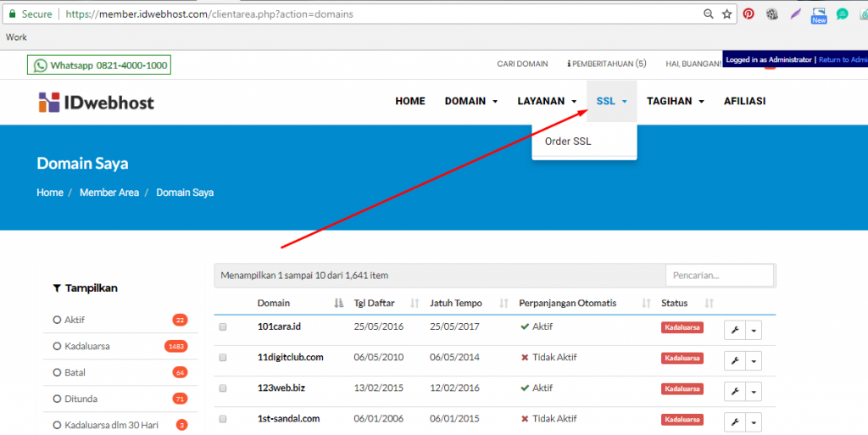Click the IDwebhost logo
This screenshot has width=868, height=435.
coord(97,103)
